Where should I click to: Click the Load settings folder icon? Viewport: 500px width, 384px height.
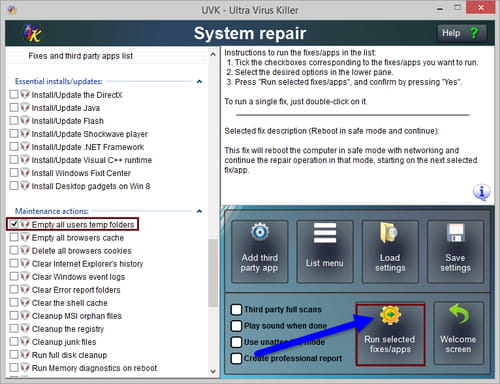tap(389, 233)
